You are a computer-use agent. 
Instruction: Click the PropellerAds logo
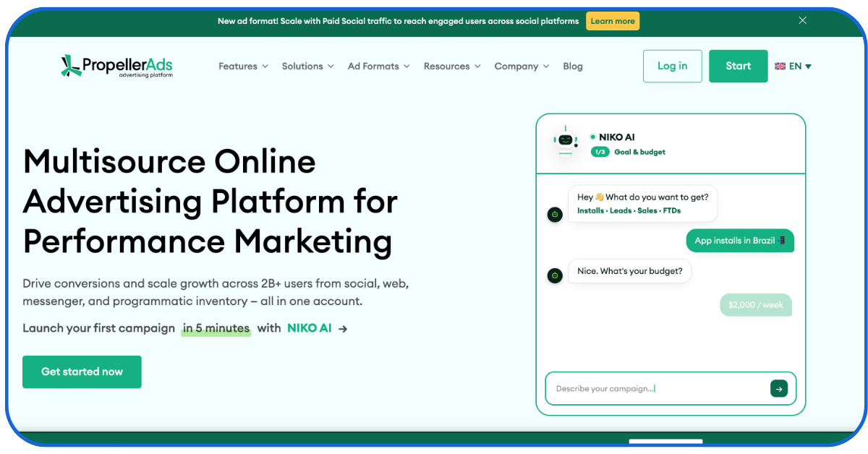coord(116,66)
